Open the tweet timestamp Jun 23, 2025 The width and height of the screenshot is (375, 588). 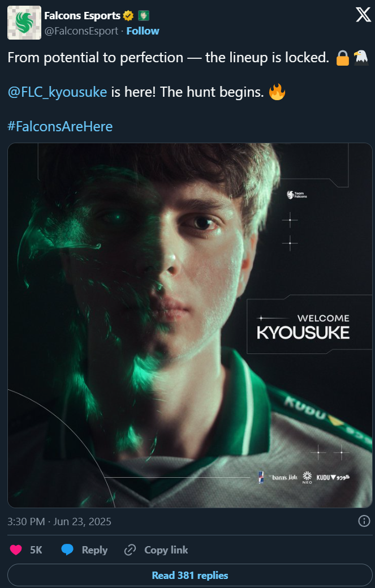coord(59,522)
